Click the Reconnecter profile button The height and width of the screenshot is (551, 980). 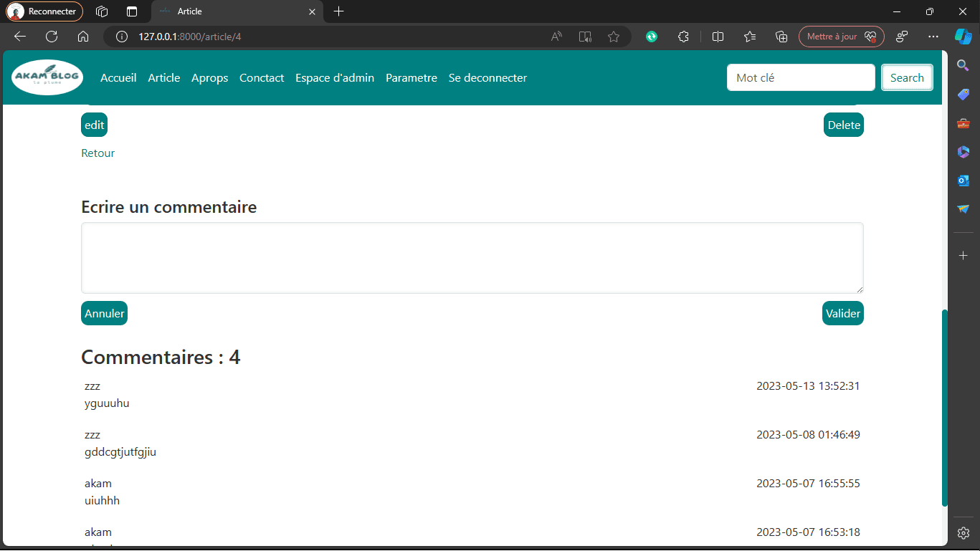coord(44,11)
